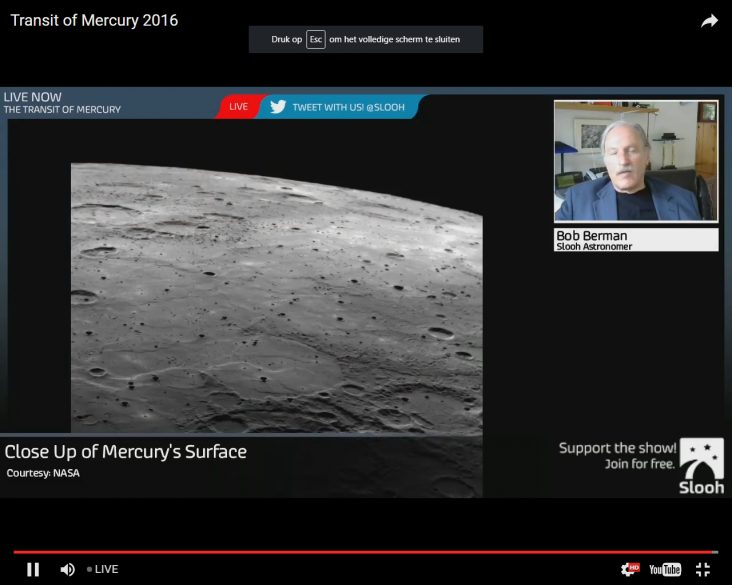Click the "Close Up of Mercury's Surface" caption
The image size is (732, 585).
(x=126, y=452)
